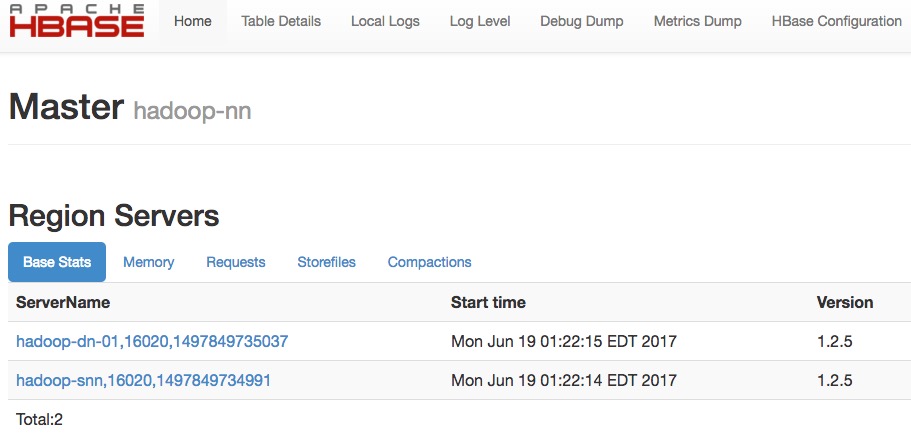Select Log Level navigation link
This screenshot has height=434, width=911.
[x=480, y=21]
